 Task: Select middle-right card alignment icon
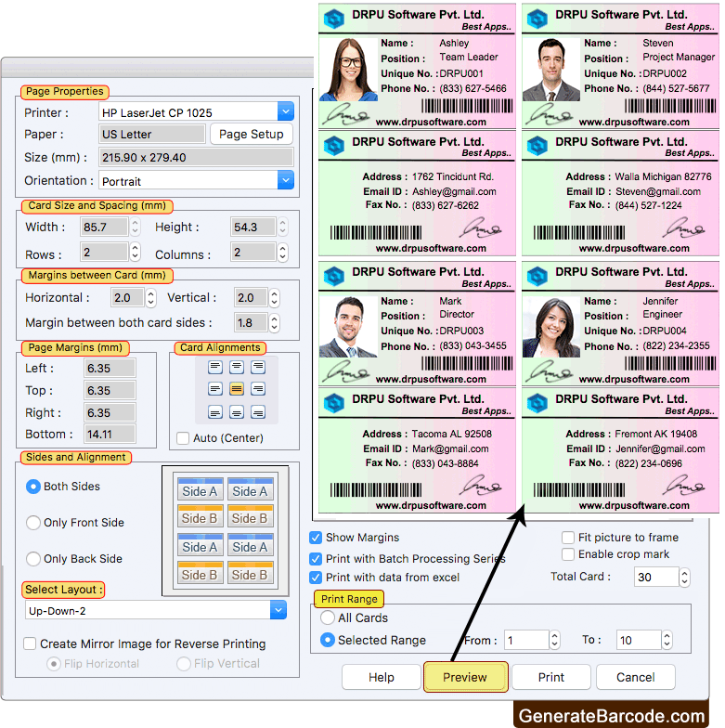point(258,388)
